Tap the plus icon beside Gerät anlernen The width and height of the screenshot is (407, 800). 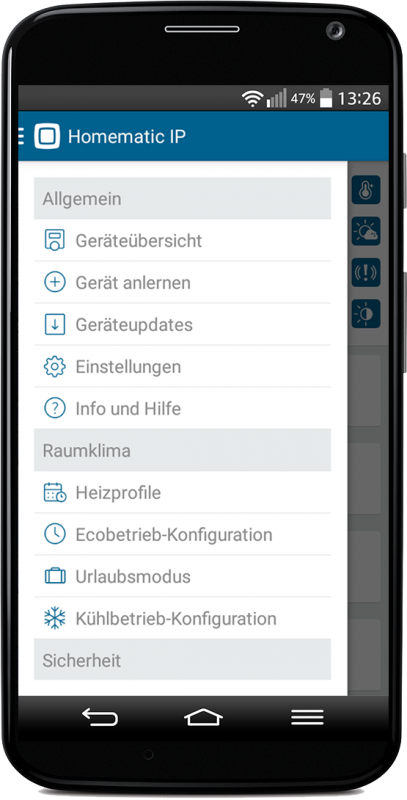[55, 282]
